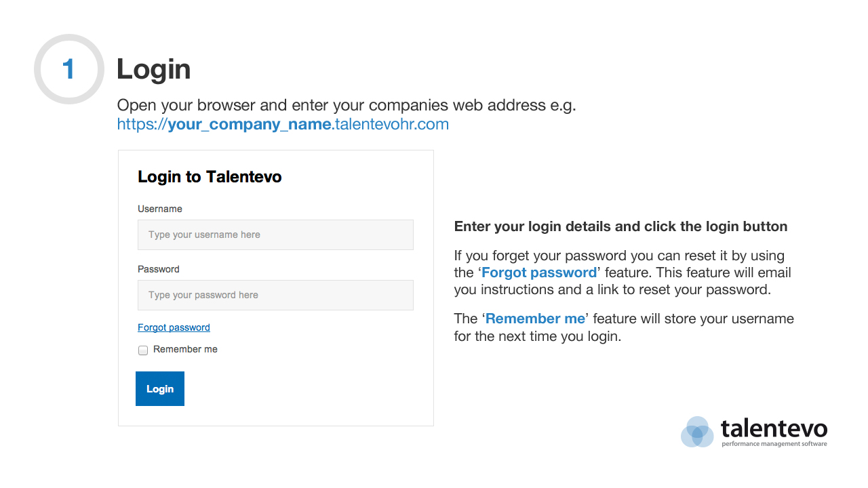This screenshot has width=868, height=488.
Task: Click the Password field label
Action: [159, 269]
